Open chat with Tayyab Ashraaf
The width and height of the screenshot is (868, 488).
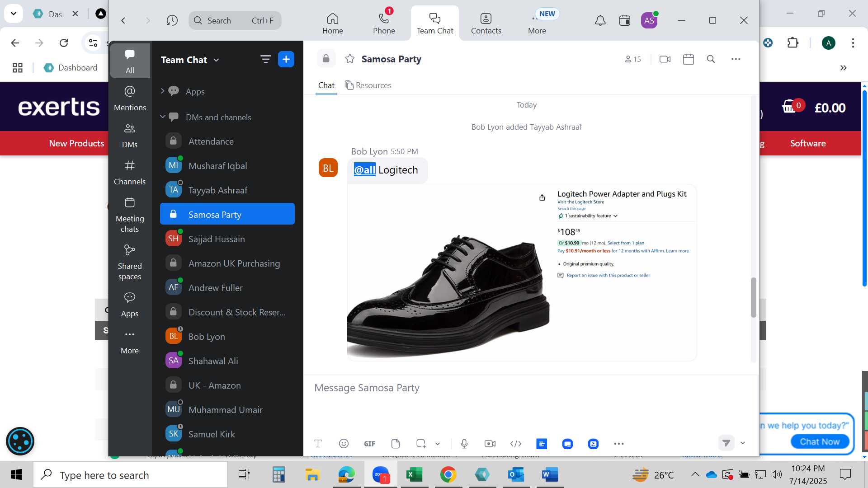pyautogui.click(x=227, y=190)
